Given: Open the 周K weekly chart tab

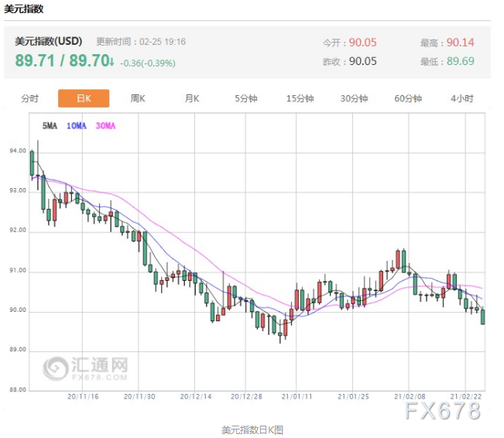Looking at the screenshot, I should (x=138, y=98).
